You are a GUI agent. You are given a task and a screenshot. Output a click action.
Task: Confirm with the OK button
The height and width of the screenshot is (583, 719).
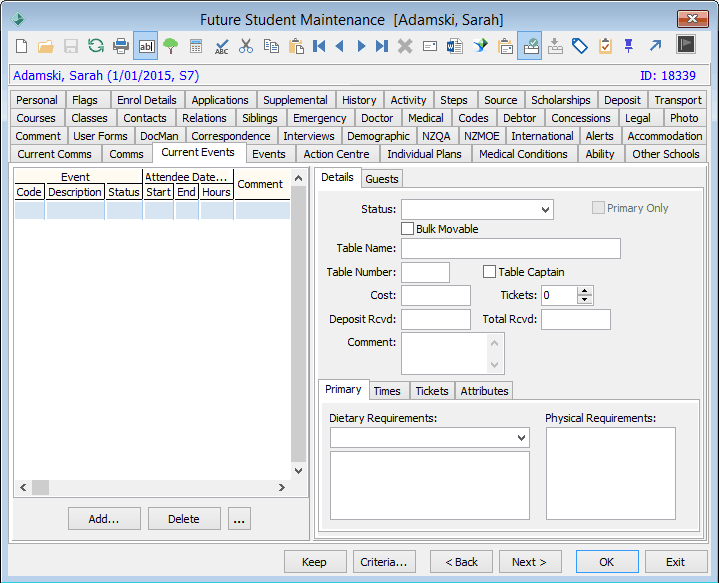pos(607,562)
